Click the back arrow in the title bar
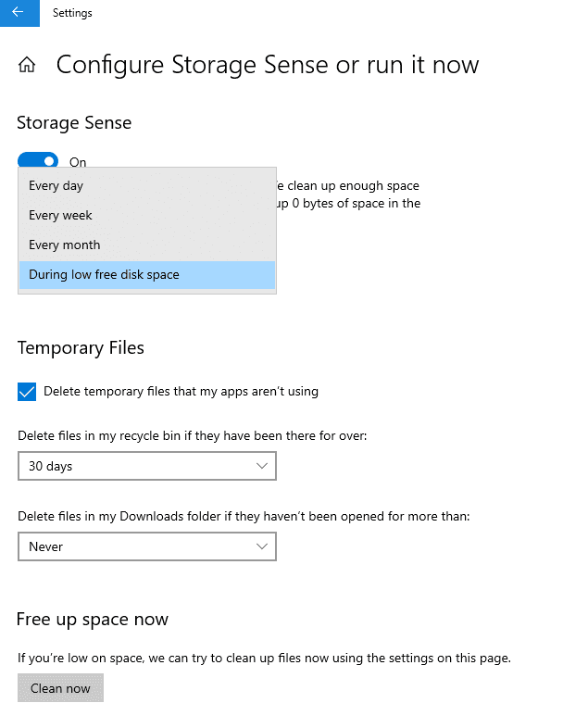Viewport: 588px width, 728px height. 19,13
